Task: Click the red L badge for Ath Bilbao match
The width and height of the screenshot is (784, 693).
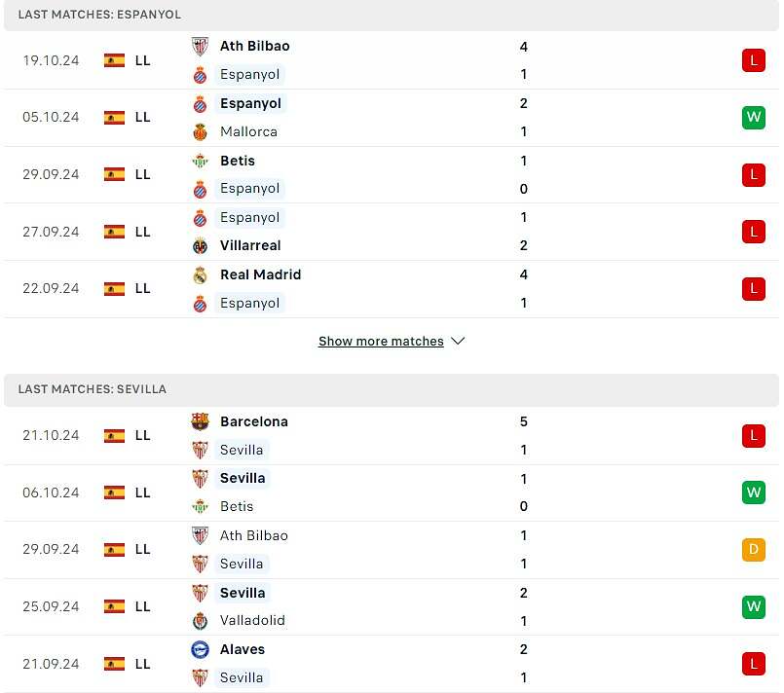Action: tap(753, 60)
